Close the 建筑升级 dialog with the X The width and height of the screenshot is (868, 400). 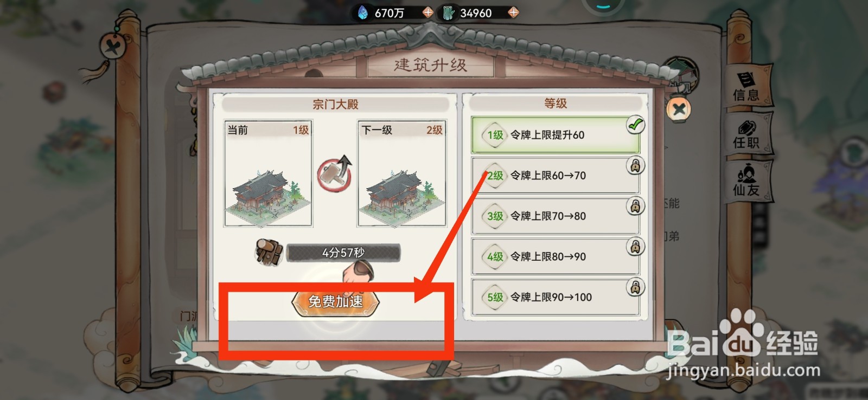point(678,110)
